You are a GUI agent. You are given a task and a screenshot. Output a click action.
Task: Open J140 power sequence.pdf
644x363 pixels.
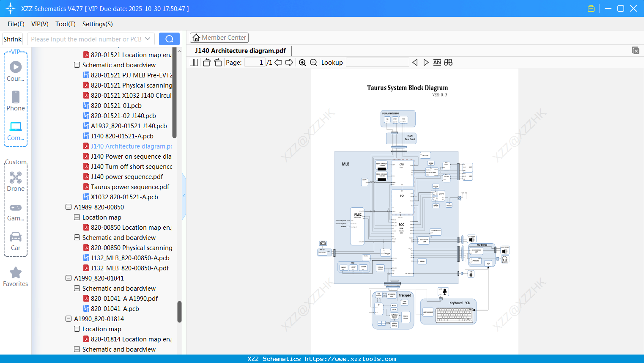(123, 177)
